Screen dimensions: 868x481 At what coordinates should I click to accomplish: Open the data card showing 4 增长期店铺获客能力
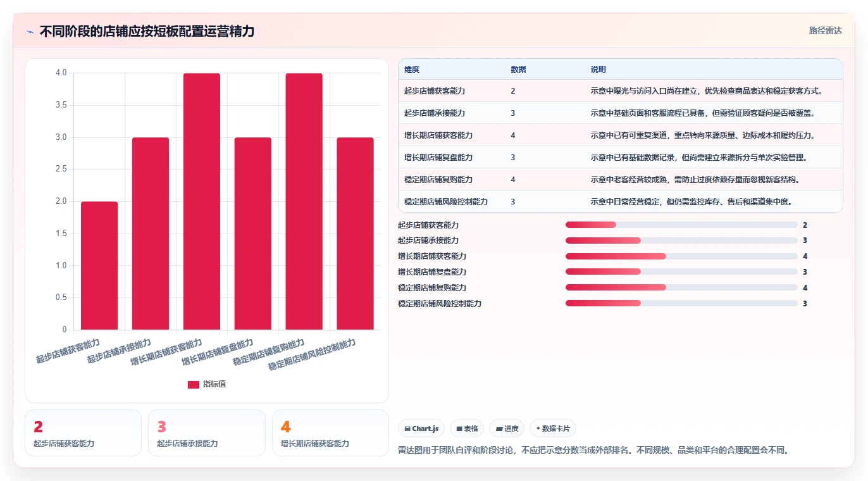(x=330, y=433)
